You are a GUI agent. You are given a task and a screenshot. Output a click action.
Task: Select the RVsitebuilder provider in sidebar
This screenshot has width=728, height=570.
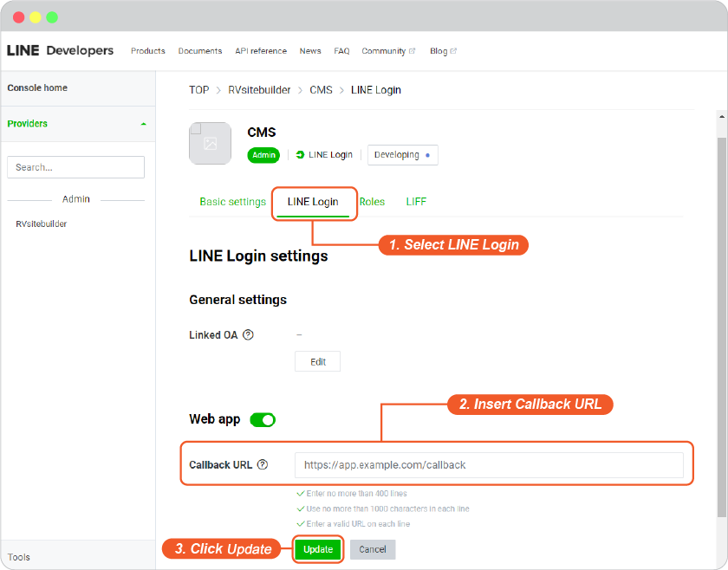pos(42,223)
